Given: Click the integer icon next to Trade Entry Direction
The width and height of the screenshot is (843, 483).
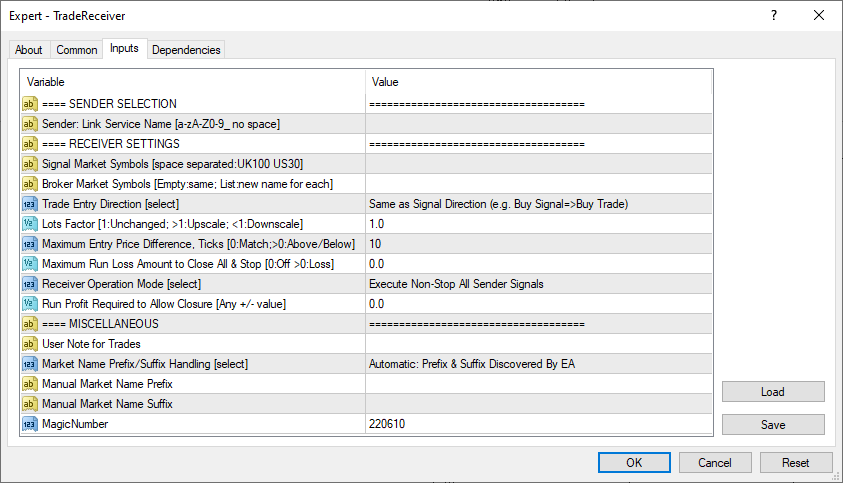Looking at the screenshot, I should [29, 204].
